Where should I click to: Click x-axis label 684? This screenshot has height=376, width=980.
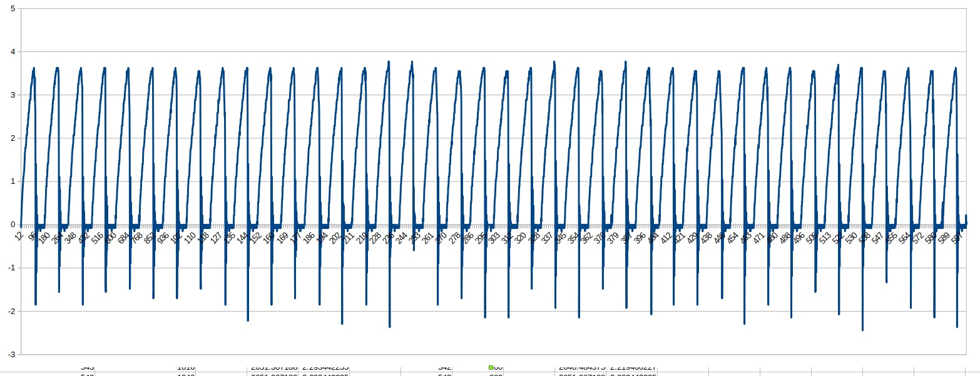coord(123,238)
